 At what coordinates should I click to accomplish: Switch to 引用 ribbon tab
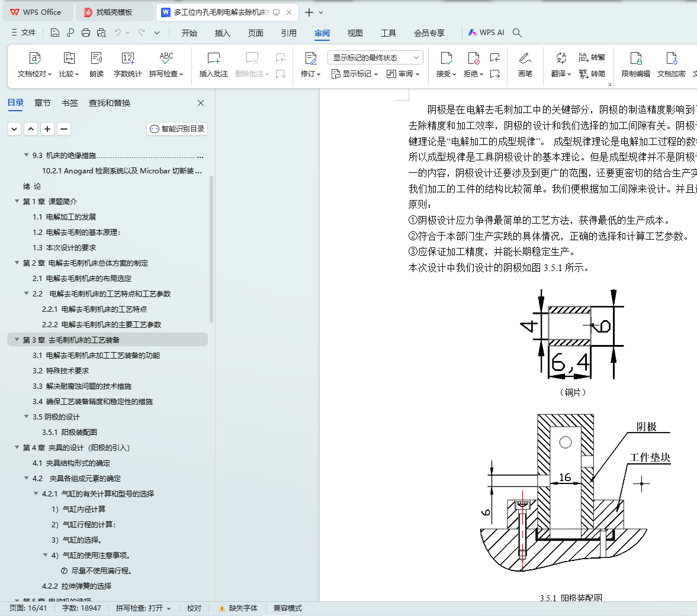coord(289,33)
